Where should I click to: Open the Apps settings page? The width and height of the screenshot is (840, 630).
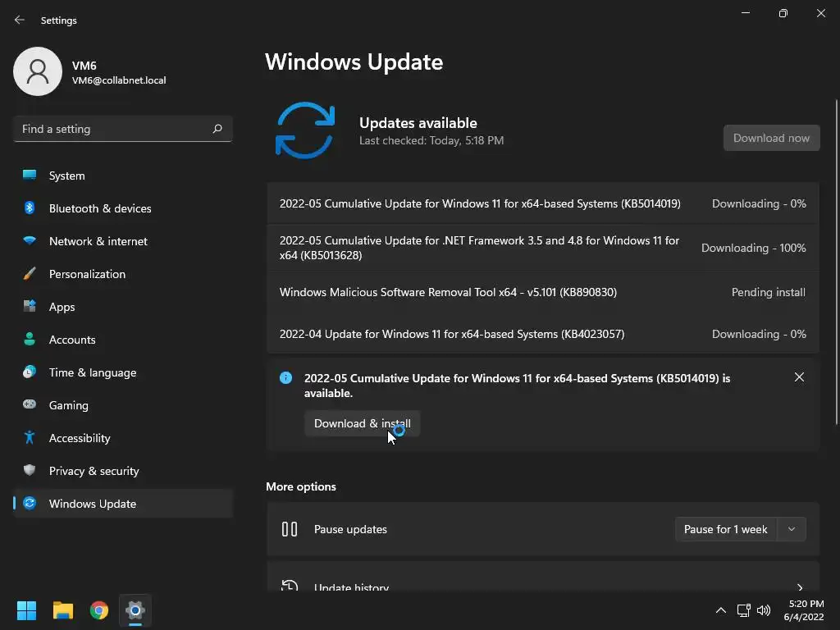coord(123,307)
